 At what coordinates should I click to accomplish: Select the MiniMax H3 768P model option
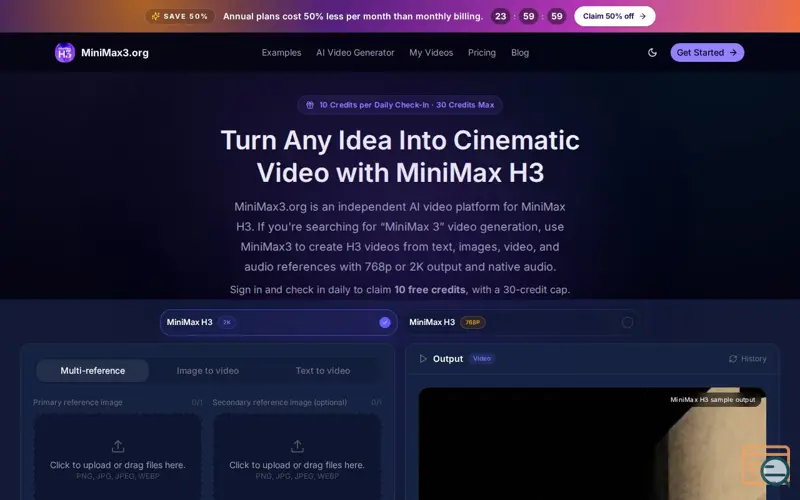522,322
